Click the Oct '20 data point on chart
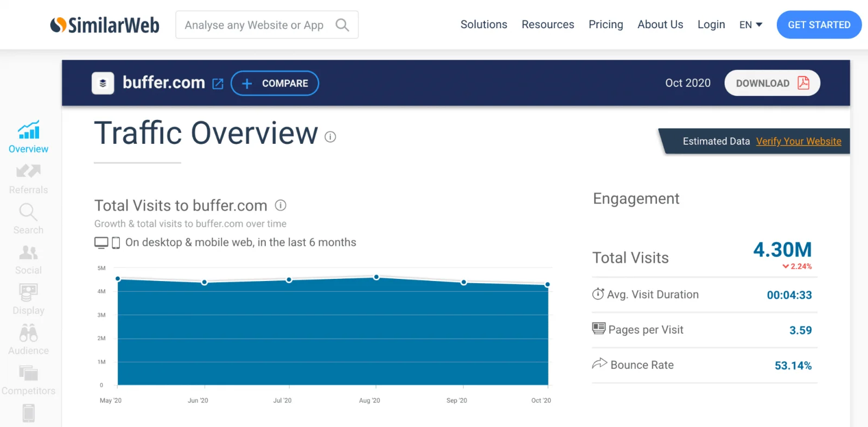 coord(547,284)
